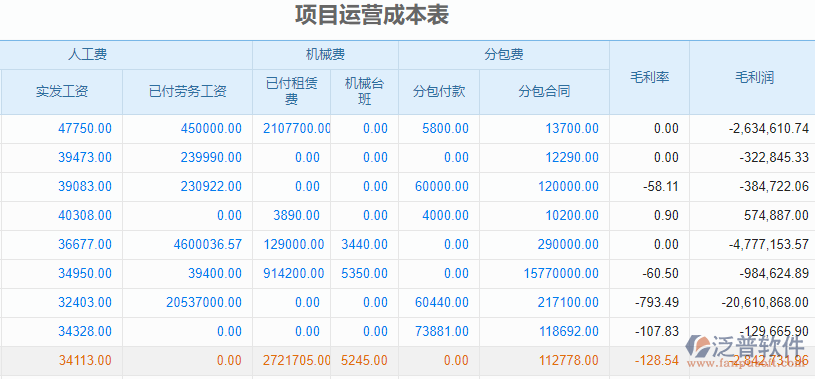
Task: Select gross profit -984,624.89
Action: (x=774, y=273)
